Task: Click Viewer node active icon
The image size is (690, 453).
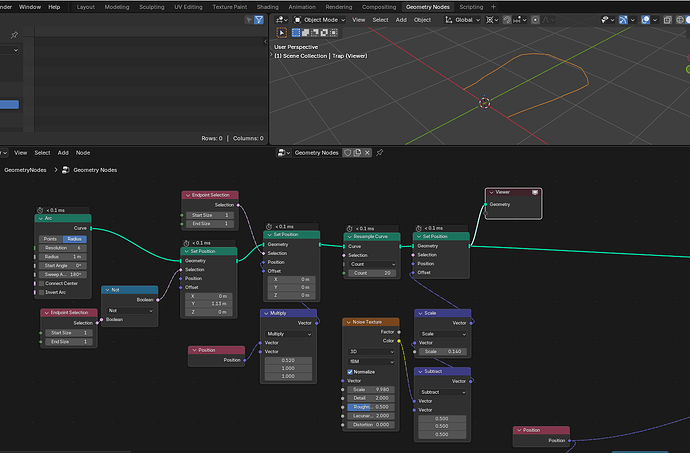Action: click(535, 192)
